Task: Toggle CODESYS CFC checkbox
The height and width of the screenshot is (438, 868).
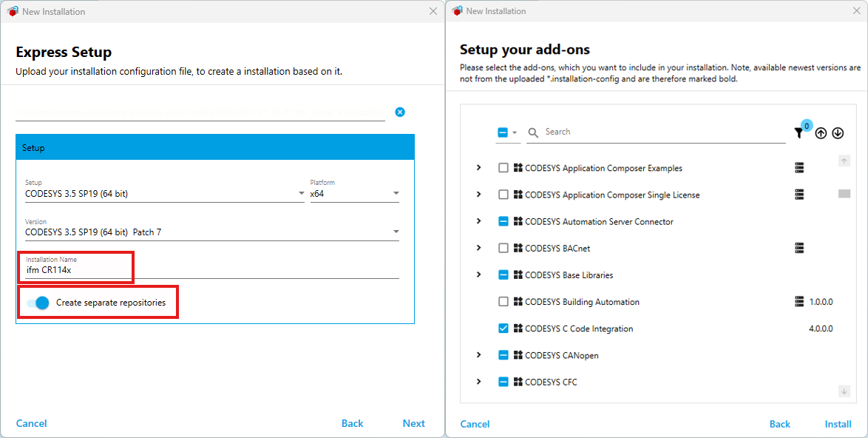Action: point(503,382)
